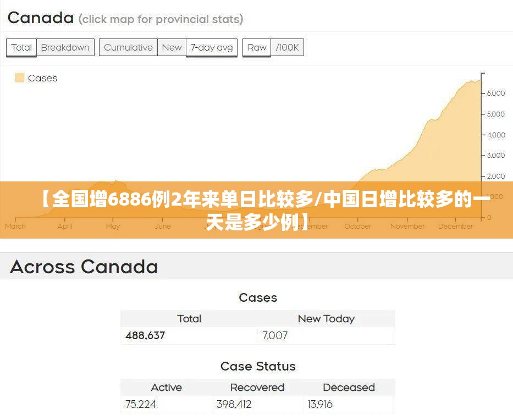513x420 pixels.
Task: Select the New cases option
Action: point(172,47)
